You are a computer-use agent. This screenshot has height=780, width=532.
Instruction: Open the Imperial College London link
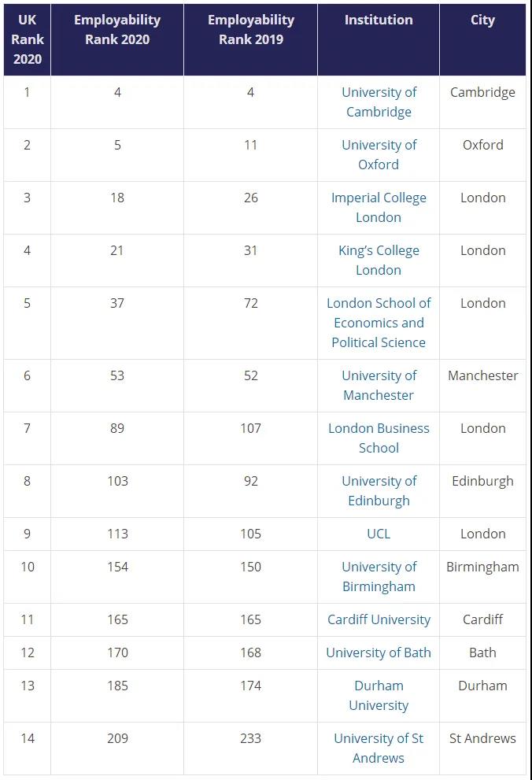point(379,208)
